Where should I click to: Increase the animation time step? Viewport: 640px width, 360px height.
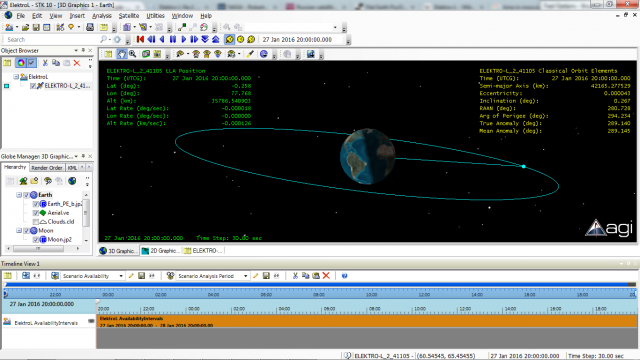coord(216,39)
